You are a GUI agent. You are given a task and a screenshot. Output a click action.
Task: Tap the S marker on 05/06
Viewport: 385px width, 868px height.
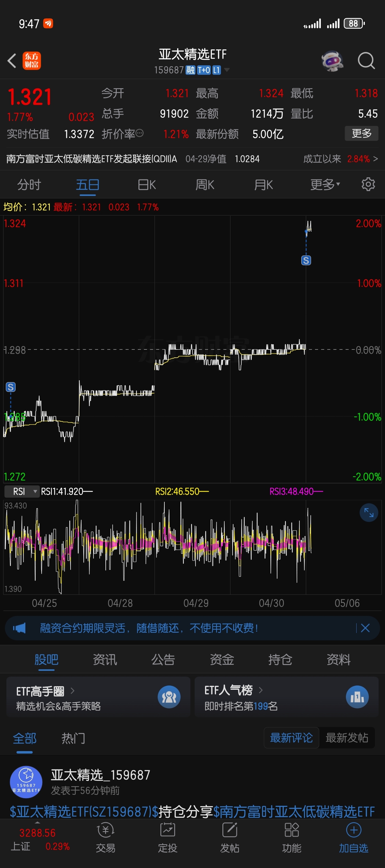[306, 260]
